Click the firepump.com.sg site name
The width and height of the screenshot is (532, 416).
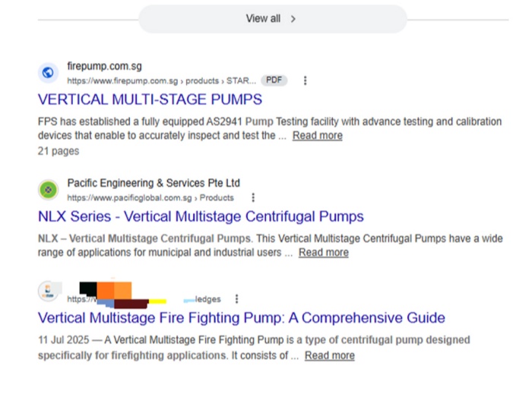click(104, 66)
